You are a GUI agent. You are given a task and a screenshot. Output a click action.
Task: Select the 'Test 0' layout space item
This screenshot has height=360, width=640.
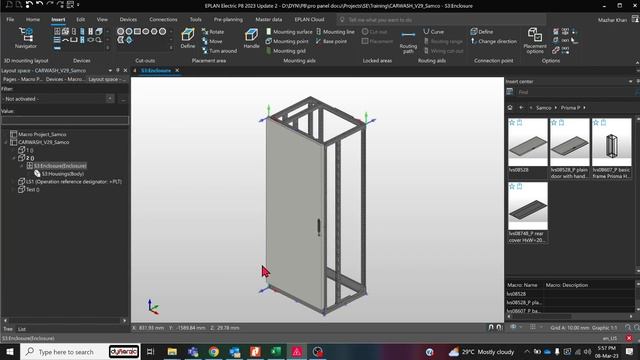click(33, 189)
